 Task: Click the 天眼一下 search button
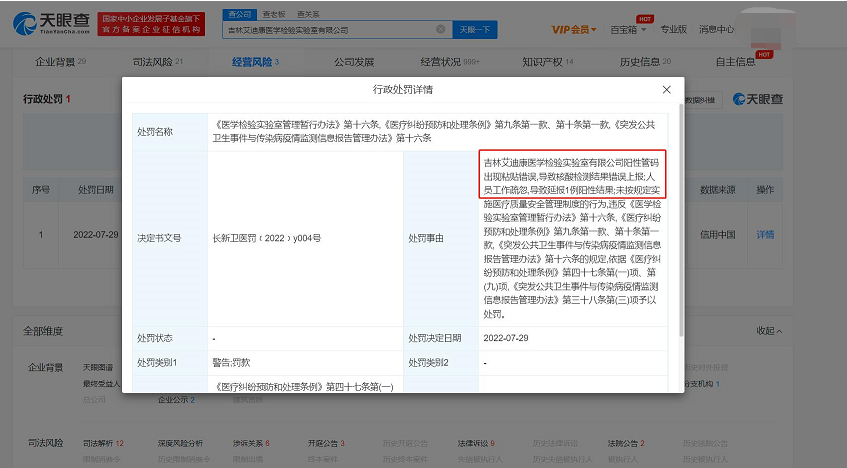point(476,30)
